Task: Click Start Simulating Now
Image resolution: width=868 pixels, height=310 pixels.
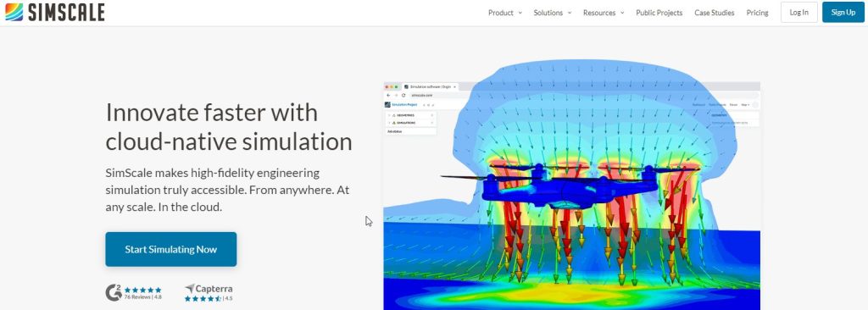Action: click(171, 249)
